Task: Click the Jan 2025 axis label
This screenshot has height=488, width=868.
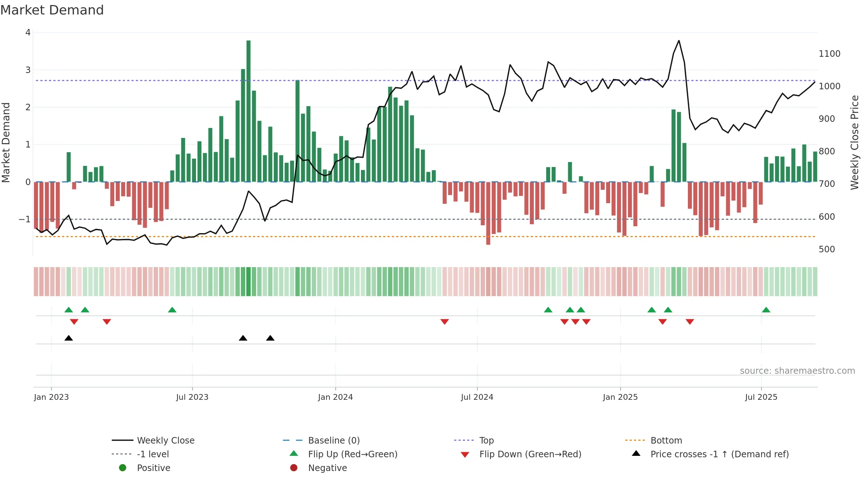Action: click(x=621, y=397)
